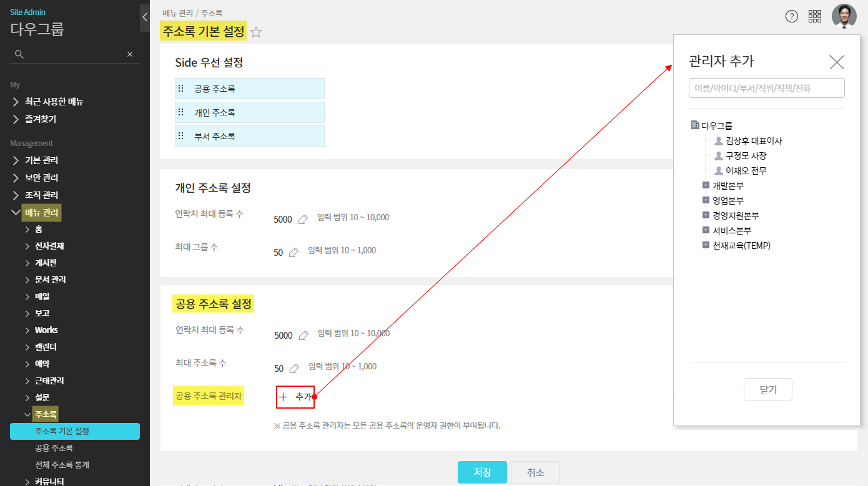This screenshot has height=486, width=868.
Task: Clear the sidebar search with X icon
Action: [130, 54]
